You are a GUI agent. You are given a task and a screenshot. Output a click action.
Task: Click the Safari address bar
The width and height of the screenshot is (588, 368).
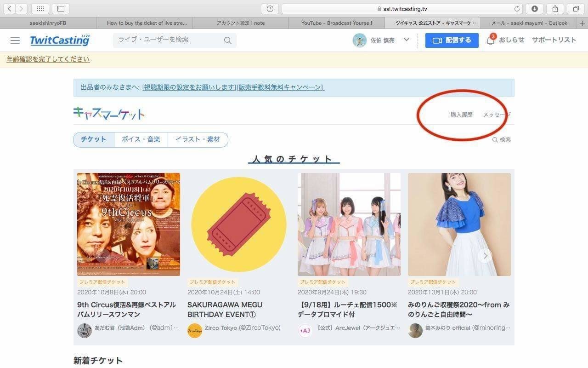point(402,9)
